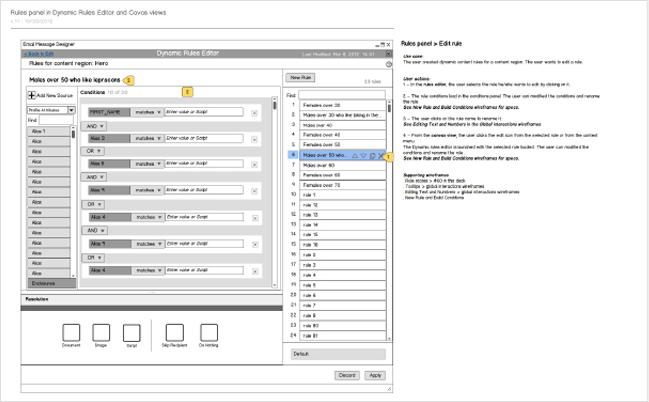
Task: Delete the selected Males over 50 rule
Action: click(381, 156)
